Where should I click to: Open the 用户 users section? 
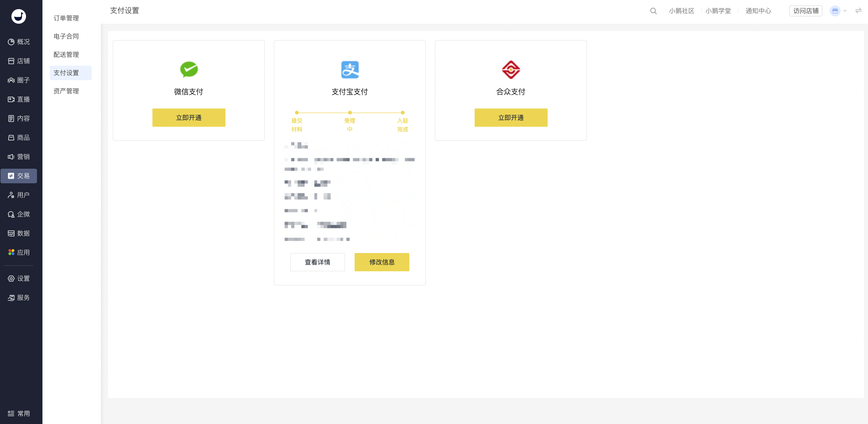(x=19, y=195)
